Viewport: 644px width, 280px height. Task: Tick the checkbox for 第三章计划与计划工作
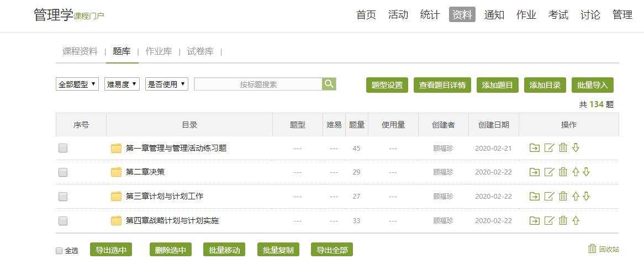(x=63, y=197)
